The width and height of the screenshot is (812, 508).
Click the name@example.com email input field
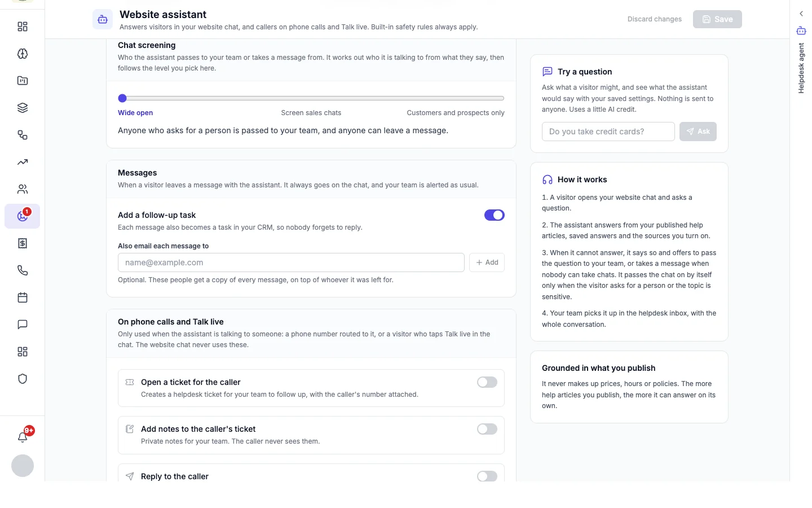pos(291,262)
